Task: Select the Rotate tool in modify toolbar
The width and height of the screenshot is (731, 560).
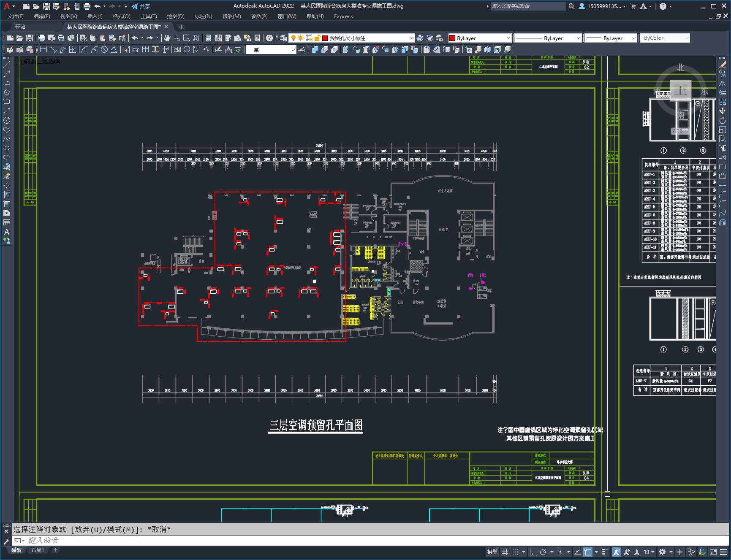Action: tap(723, 121)
